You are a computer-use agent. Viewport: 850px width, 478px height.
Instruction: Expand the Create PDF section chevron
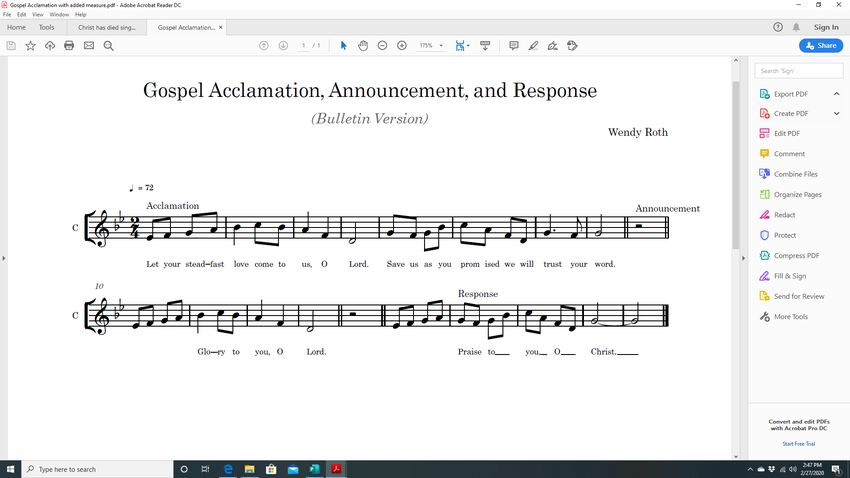836,114
